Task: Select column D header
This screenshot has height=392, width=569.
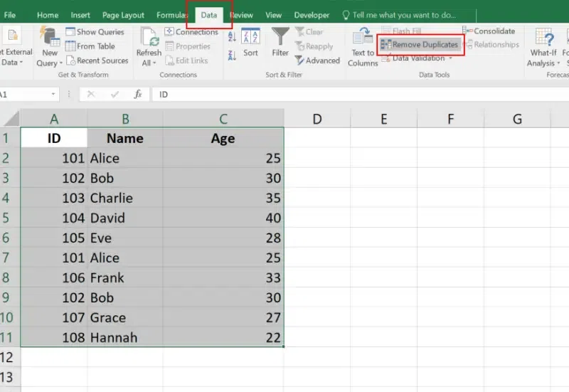Action: click(x=317, y=119)
